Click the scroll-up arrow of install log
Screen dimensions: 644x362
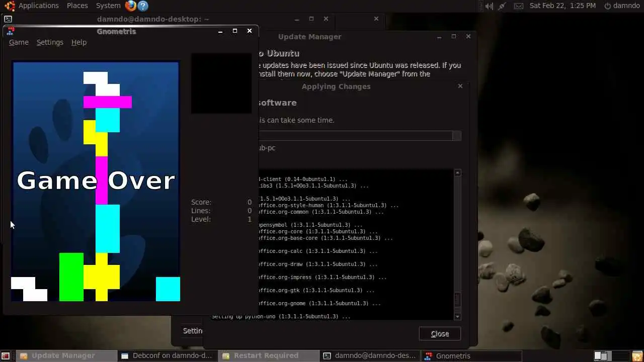coord(457,173)
